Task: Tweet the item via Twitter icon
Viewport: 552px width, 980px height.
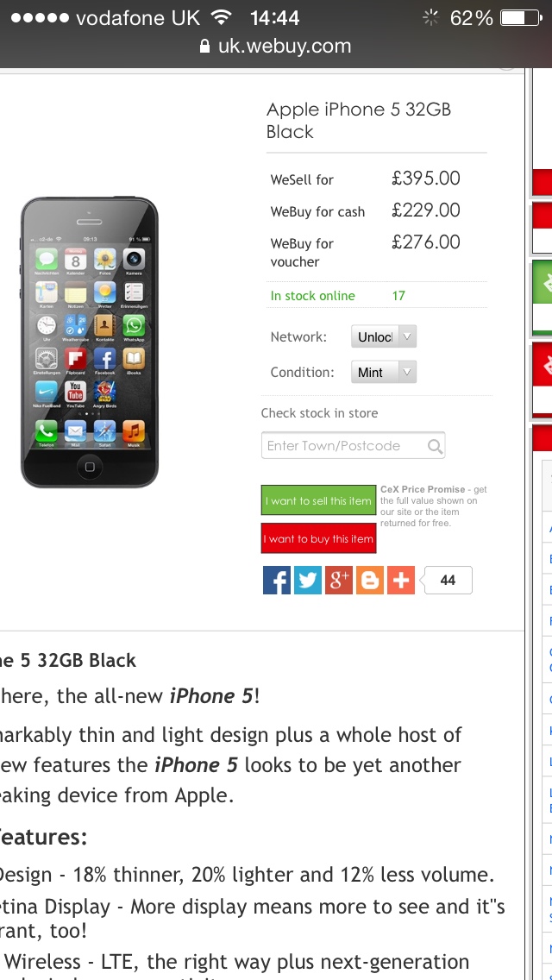Action: [x=308, y=580]
